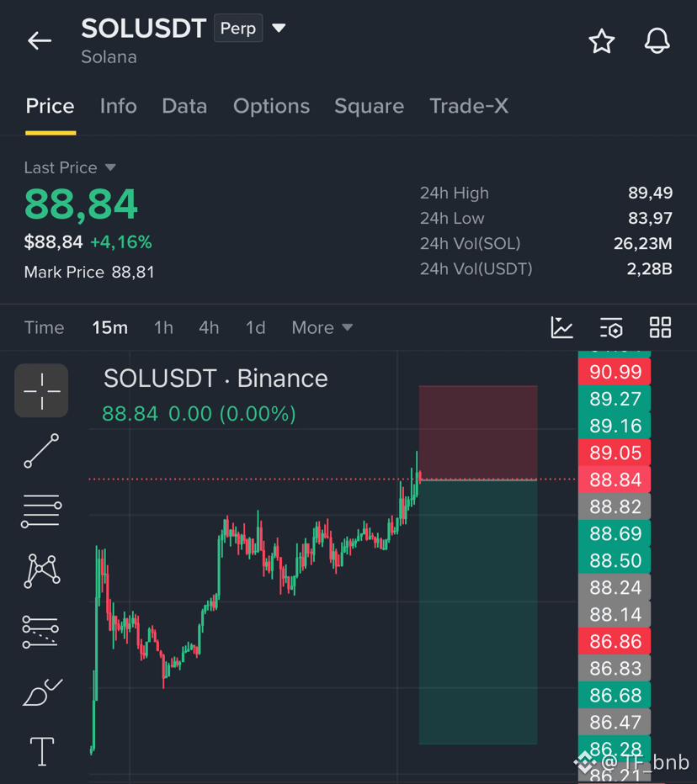Viewport: 697px width, 784px height.
Task: Select the trend line drawing tool
Action: pyautogui.click(x=41, y=451)
